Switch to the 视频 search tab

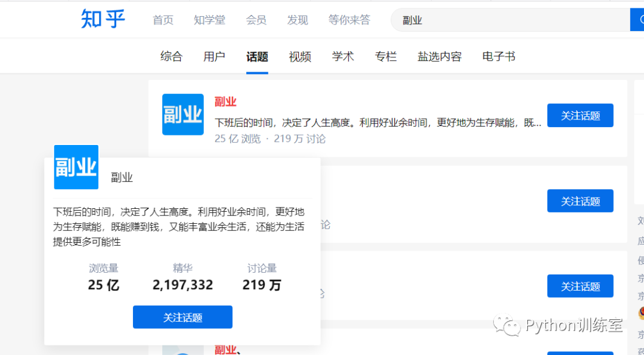click(x=300, y=56)
